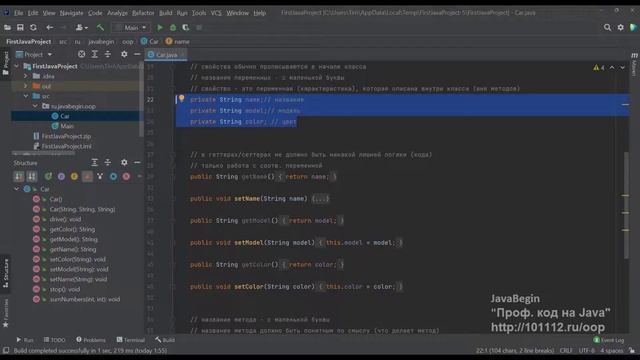
Task: Toggle blue circle filter in Structure toolbar
Action: (113, 176)
